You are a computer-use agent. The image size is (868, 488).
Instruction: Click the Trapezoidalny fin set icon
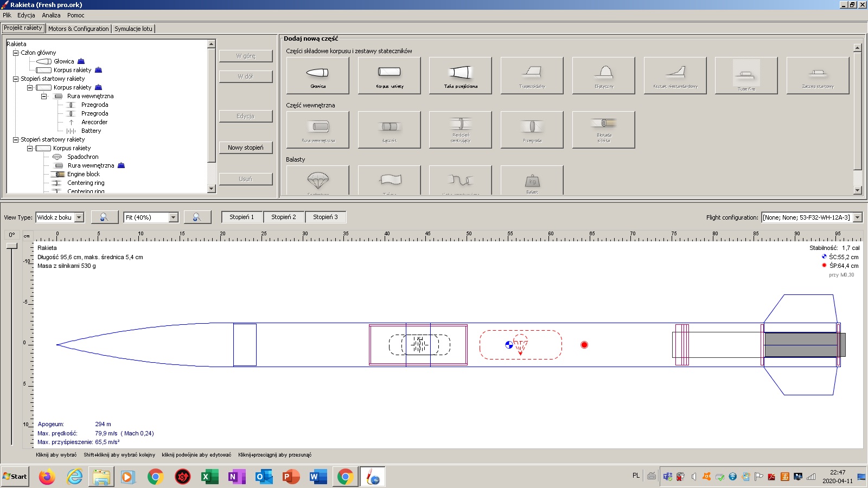click(x=532, y=75)
